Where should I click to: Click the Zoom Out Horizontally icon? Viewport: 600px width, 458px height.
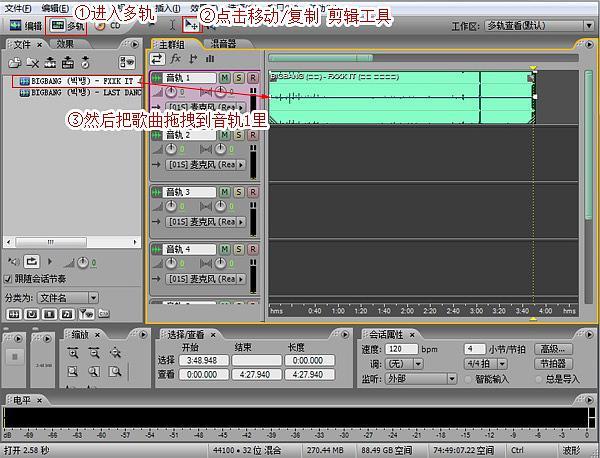[94, 353]
